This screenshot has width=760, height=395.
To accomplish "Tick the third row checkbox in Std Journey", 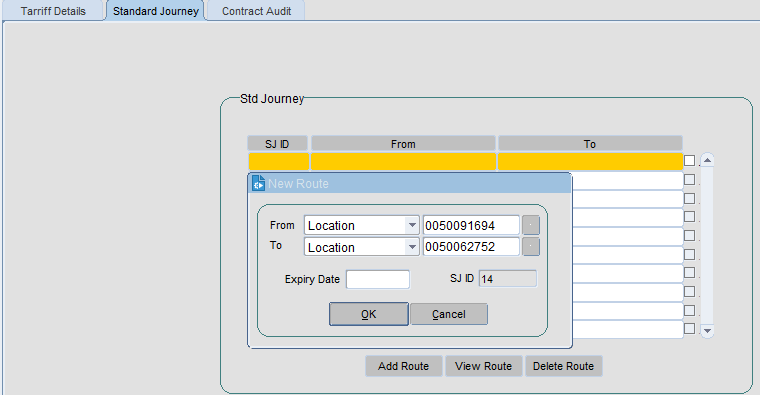I will pyautogui.click(x=689, y=198).
